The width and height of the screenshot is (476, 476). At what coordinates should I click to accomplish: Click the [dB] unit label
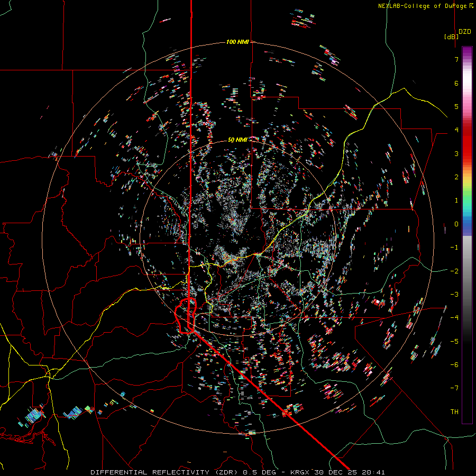451,36
